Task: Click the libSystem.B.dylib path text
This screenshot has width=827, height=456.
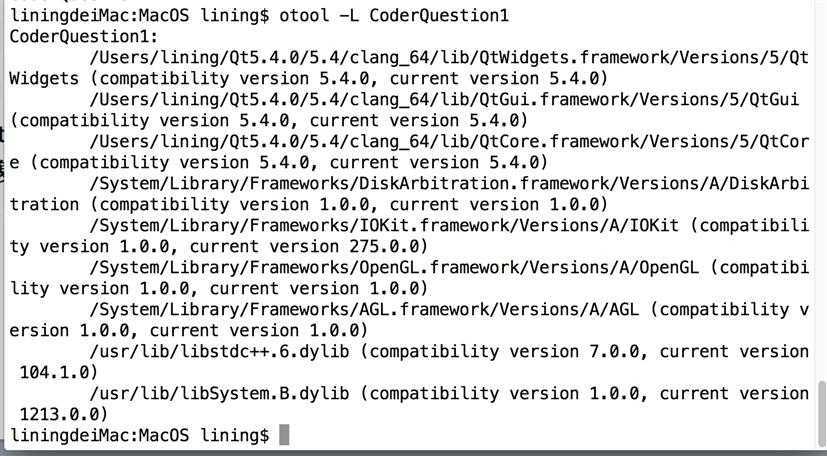Action: point(219,393)
